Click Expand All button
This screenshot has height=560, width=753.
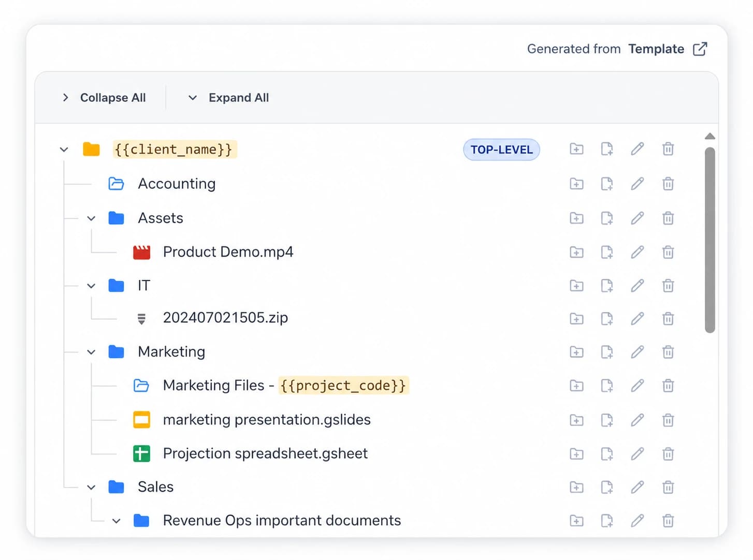tap(228, 97)
